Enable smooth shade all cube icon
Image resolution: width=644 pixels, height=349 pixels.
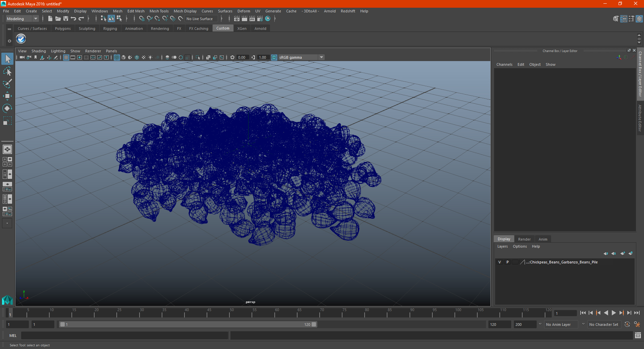point(123,57)
